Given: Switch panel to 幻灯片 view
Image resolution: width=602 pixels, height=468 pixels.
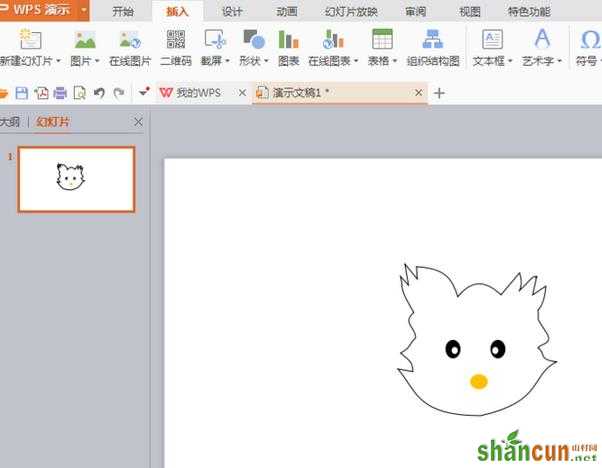Looking at the screenshot, I should click(53, 122).
